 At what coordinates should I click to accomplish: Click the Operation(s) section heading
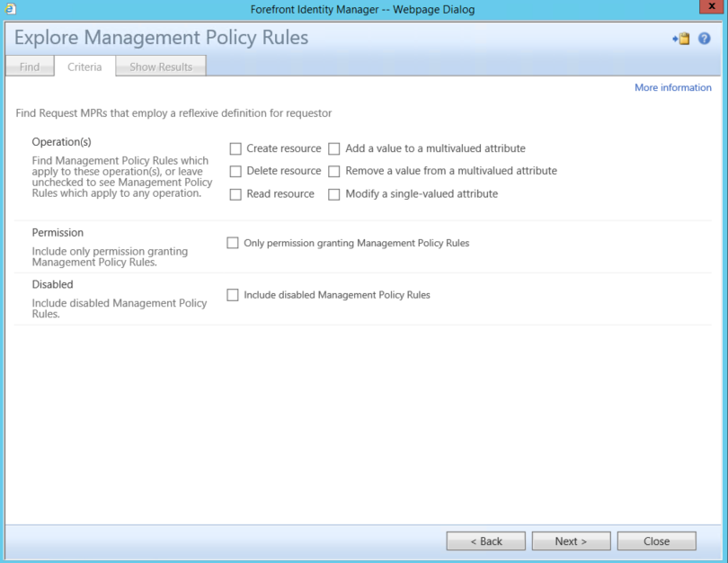[61, 142]
